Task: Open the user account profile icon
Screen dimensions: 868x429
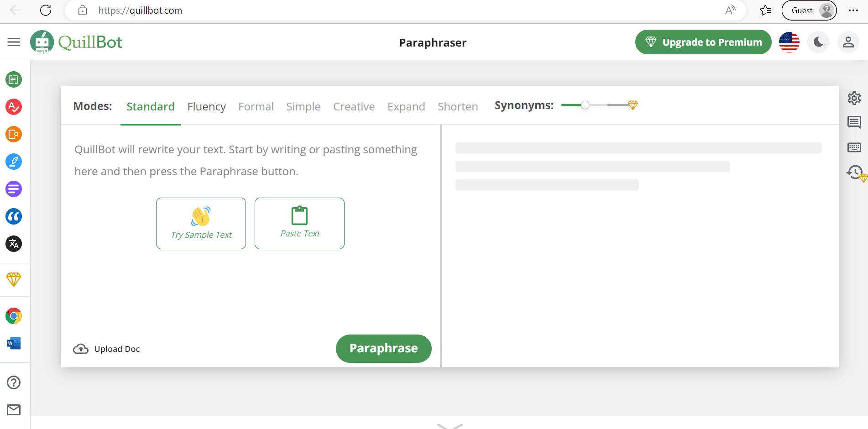Action: (848, 42)
